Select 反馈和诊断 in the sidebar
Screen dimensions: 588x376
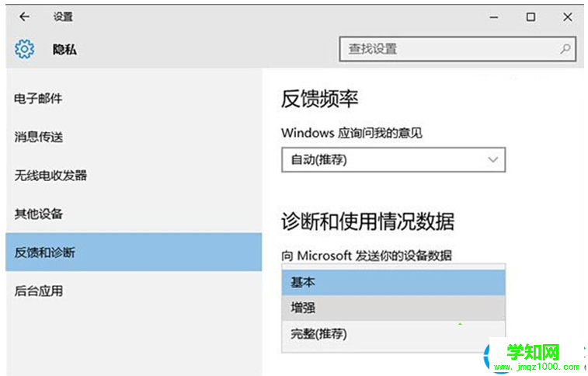[x=44, y=252]
